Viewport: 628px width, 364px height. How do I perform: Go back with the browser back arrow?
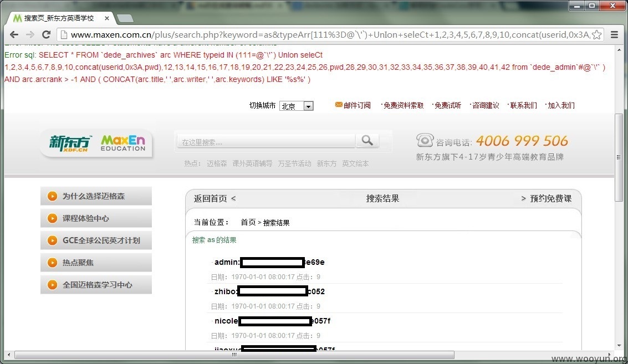coord(14,34)
